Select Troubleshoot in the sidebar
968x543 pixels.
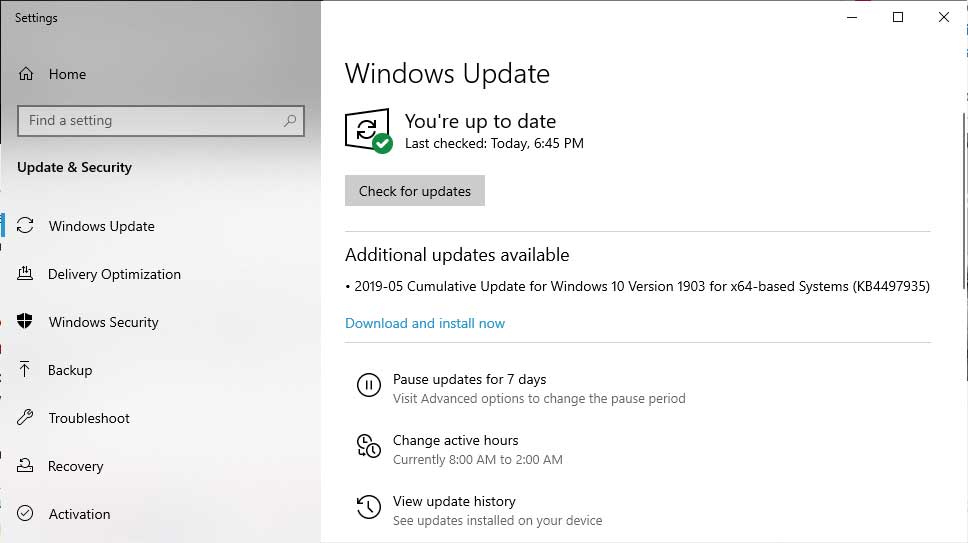tap(89, 418)
